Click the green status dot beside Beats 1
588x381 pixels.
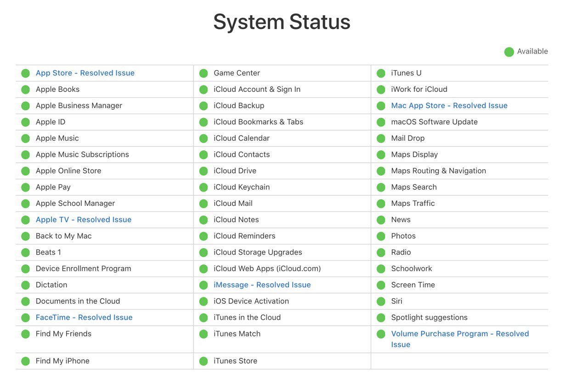[26, 253]
